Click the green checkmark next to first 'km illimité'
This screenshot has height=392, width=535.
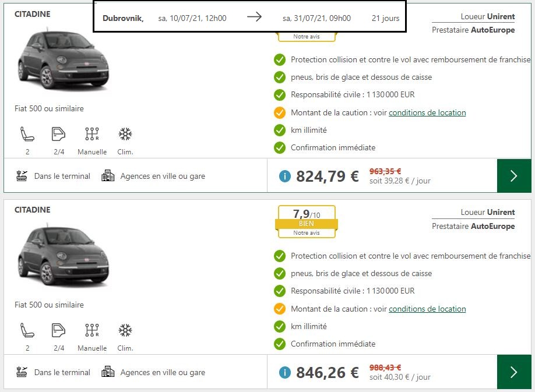pos(280,130)
